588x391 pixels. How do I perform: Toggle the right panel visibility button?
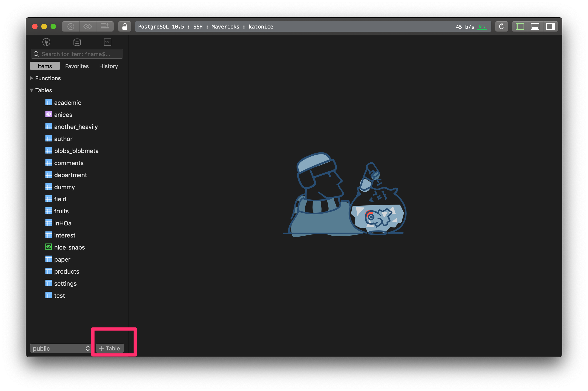pos(551,26)
